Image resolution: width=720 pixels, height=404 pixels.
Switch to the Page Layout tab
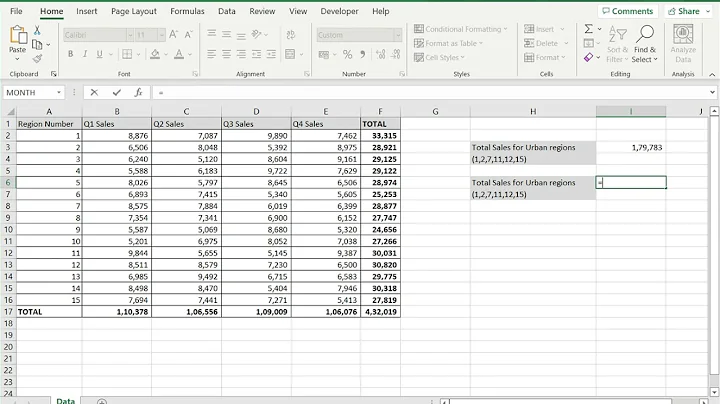134,11
